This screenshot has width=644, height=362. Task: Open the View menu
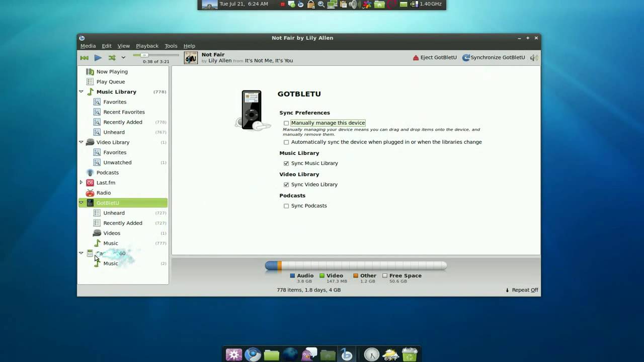tap(123, 46)
